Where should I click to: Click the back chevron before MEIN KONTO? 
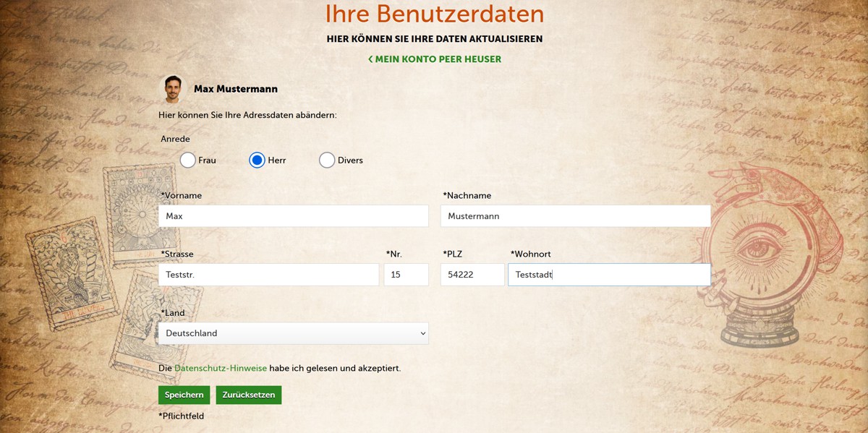pos(370,59)
